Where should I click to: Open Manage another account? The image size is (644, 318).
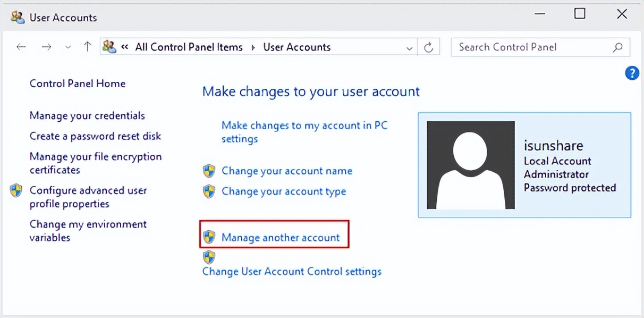tap(281, 238)
